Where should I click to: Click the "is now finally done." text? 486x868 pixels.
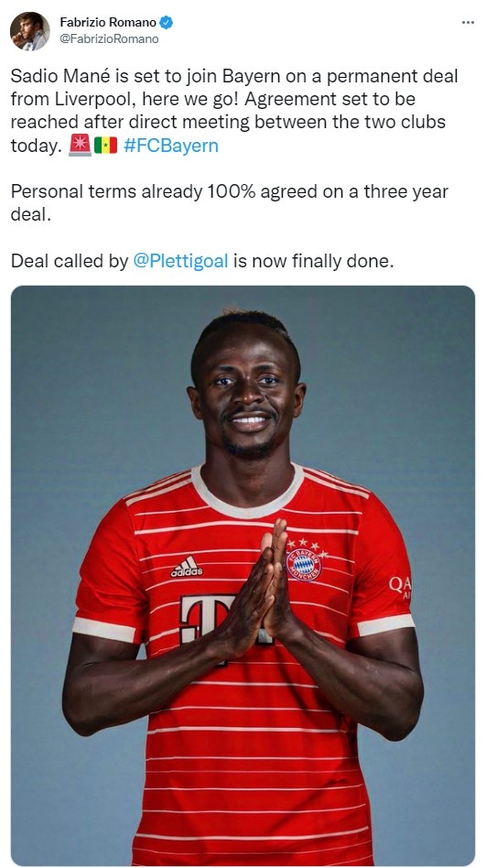click(x=313, y=261)
